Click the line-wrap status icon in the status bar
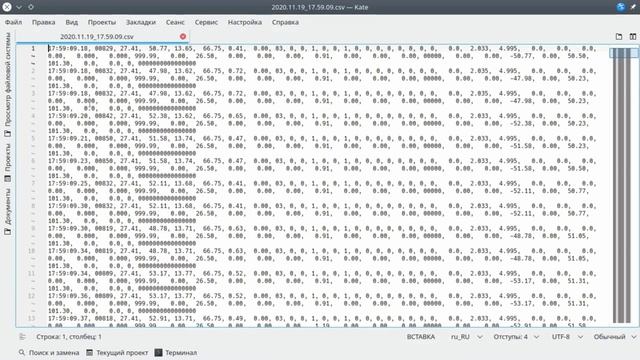640x360 pixels. tap(22, 337)
